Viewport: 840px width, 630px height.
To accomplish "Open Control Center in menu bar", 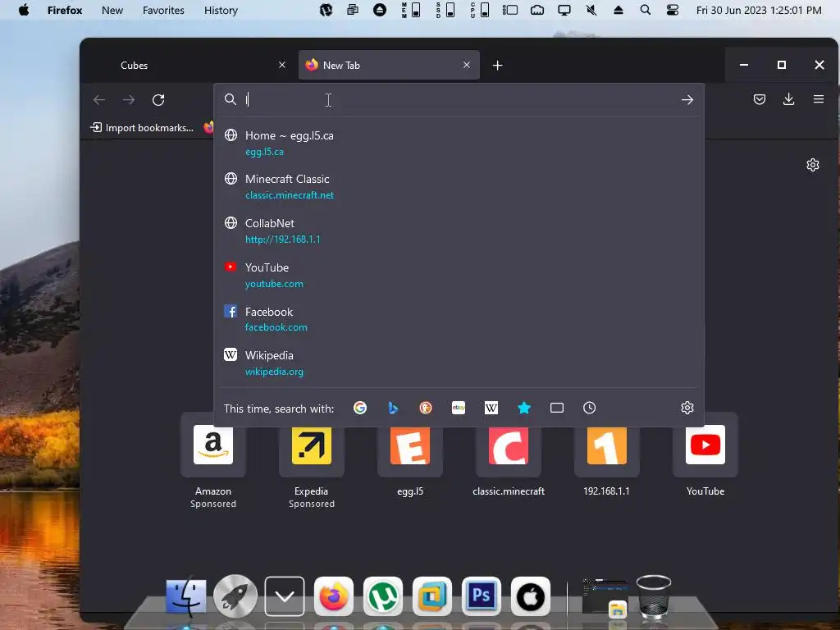I will [673, 10].
